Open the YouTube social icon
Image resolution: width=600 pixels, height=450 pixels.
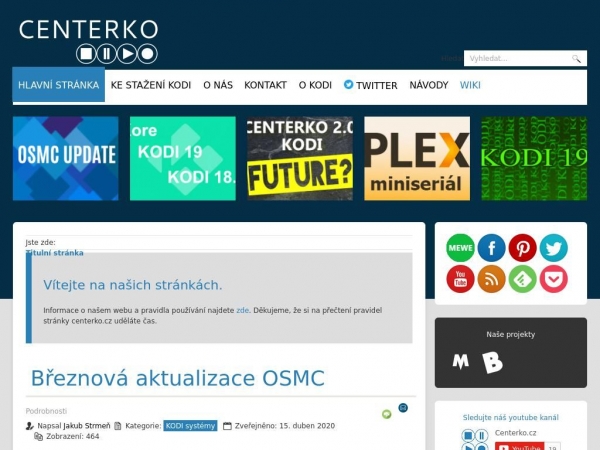(460, 279)
